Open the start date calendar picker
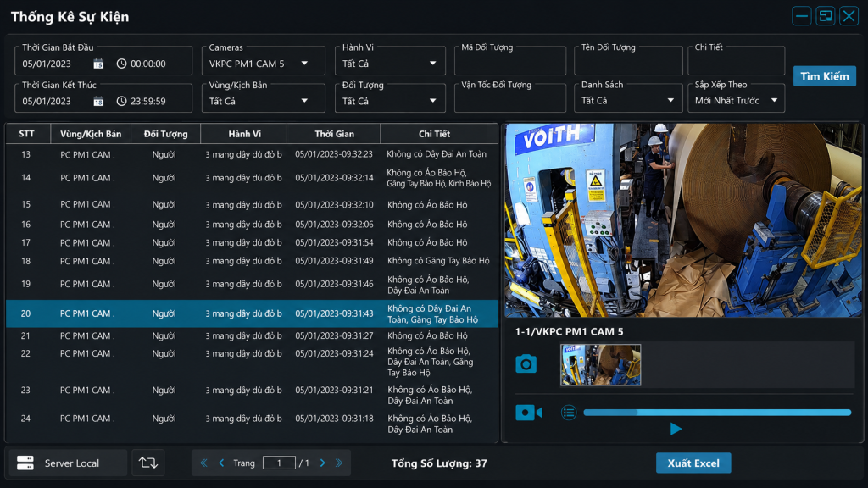 98,64
